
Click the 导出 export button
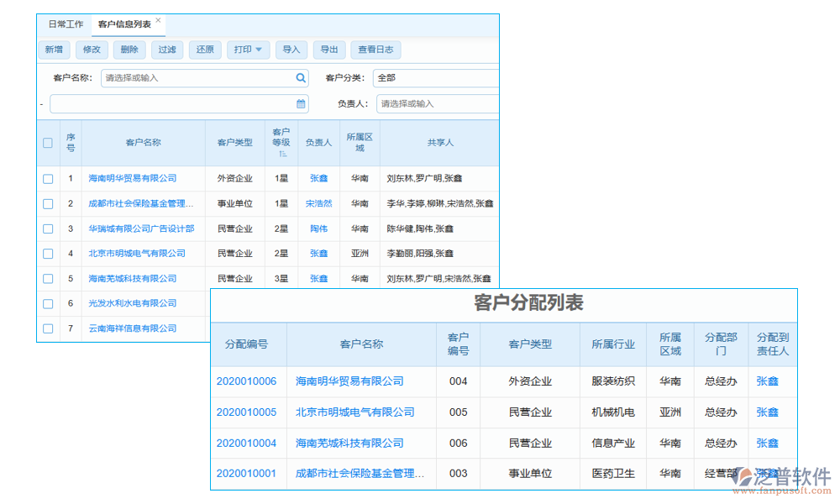point(328,50)
